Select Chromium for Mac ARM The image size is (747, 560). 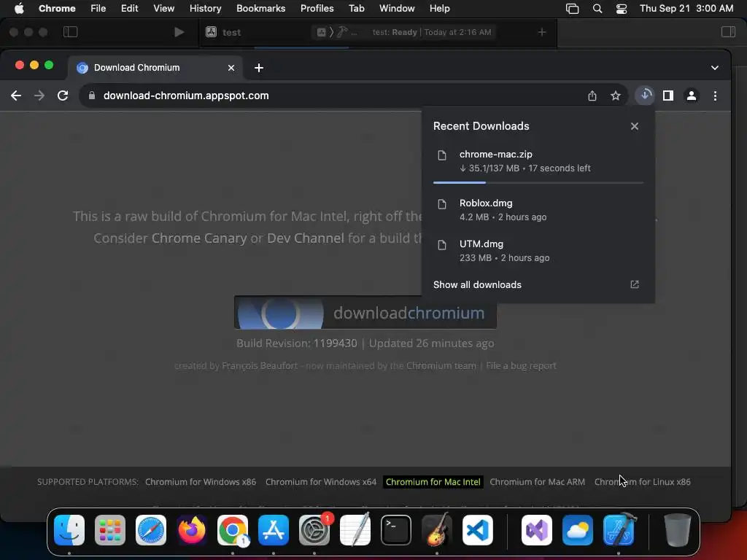(x=538, y=482)
